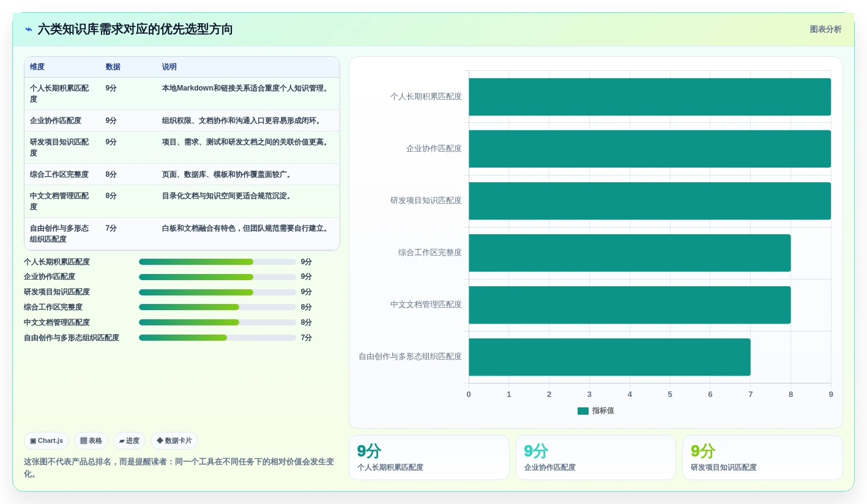The image size is (867, 504).
Task: Click chart bar for 研发项目知识匹配度
Action: pos(650,201)
